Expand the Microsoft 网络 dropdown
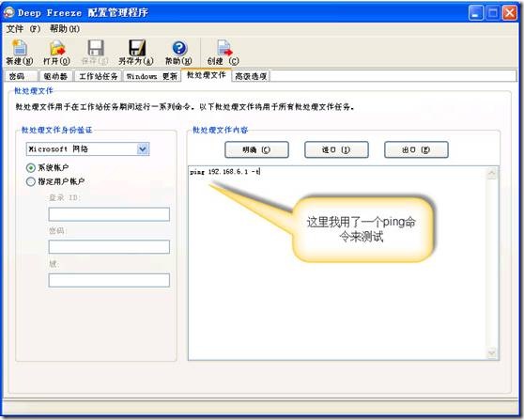Viewport: 524px width, 420px height. pyautogui.click(x=143, y=148)
